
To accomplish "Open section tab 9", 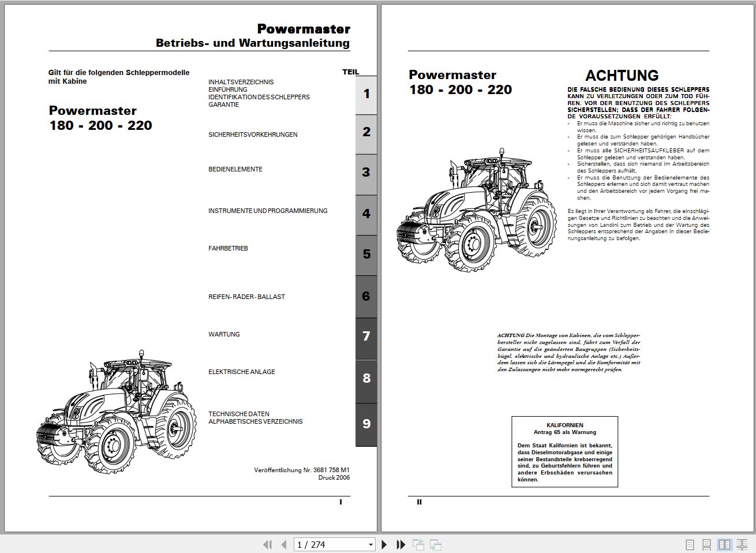I will pos(366,424).
